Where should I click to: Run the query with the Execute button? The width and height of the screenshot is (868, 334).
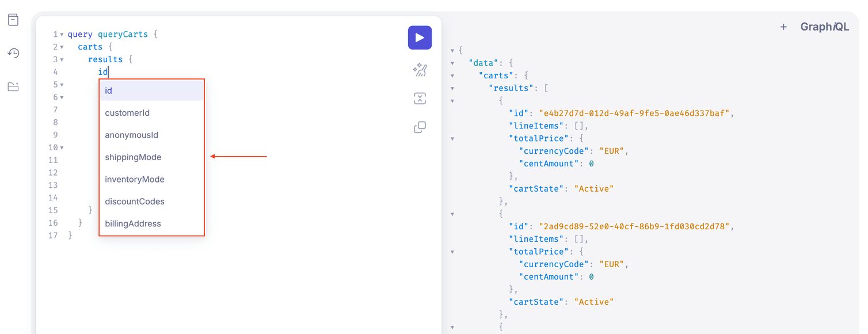point(420,37)
